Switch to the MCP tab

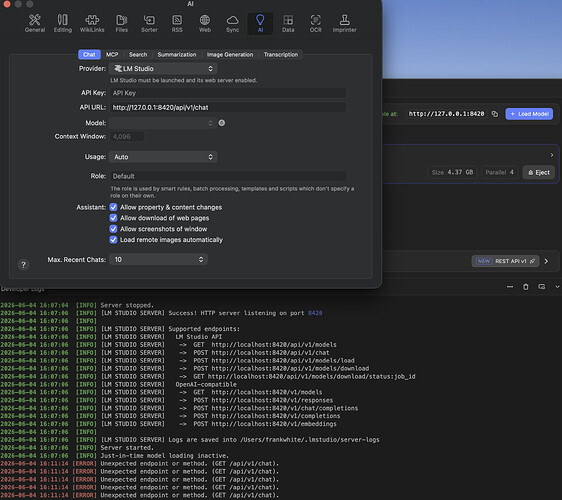[112, 54]
